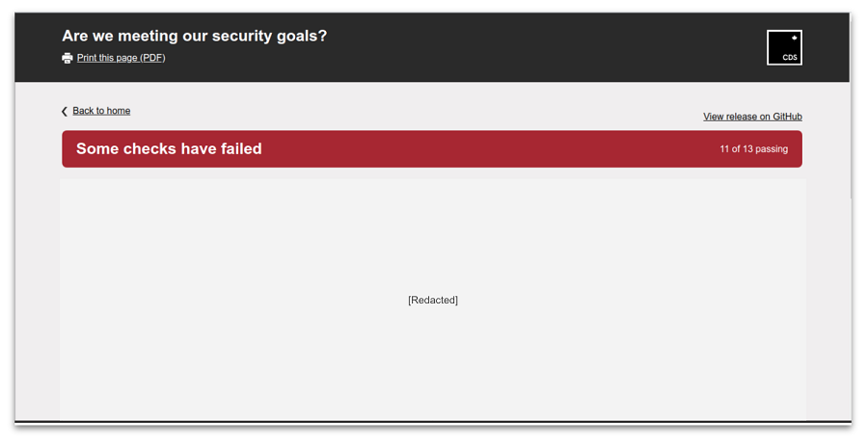Viewport: 868px width, 448px height.
Task: Click the printer icon in the header
Action: 67,58
